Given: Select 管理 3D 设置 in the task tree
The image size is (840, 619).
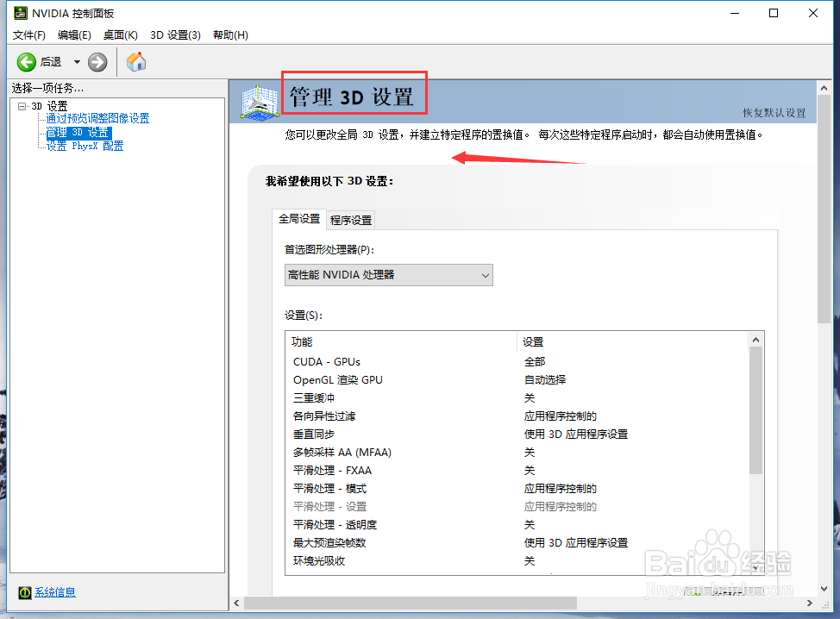Looking at the screenshot, I should (x=78, y=132).
